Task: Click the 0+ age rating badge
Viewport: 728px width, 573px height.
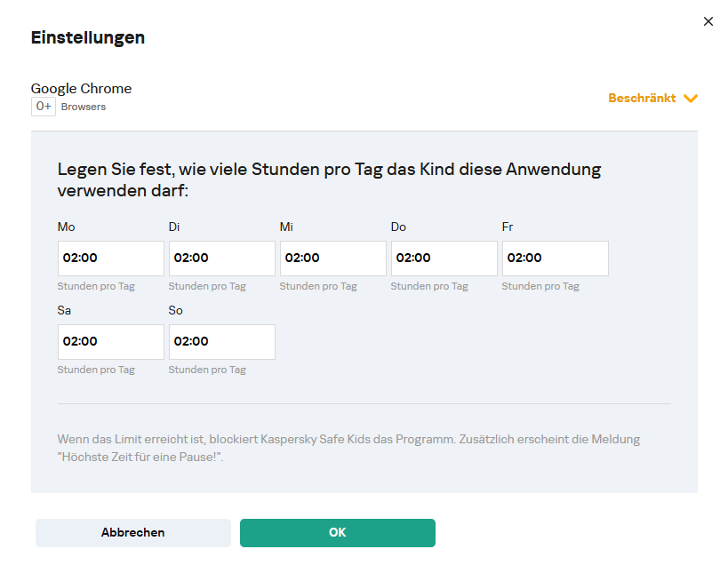Action: pyautogui.click(x=44, y=107)
